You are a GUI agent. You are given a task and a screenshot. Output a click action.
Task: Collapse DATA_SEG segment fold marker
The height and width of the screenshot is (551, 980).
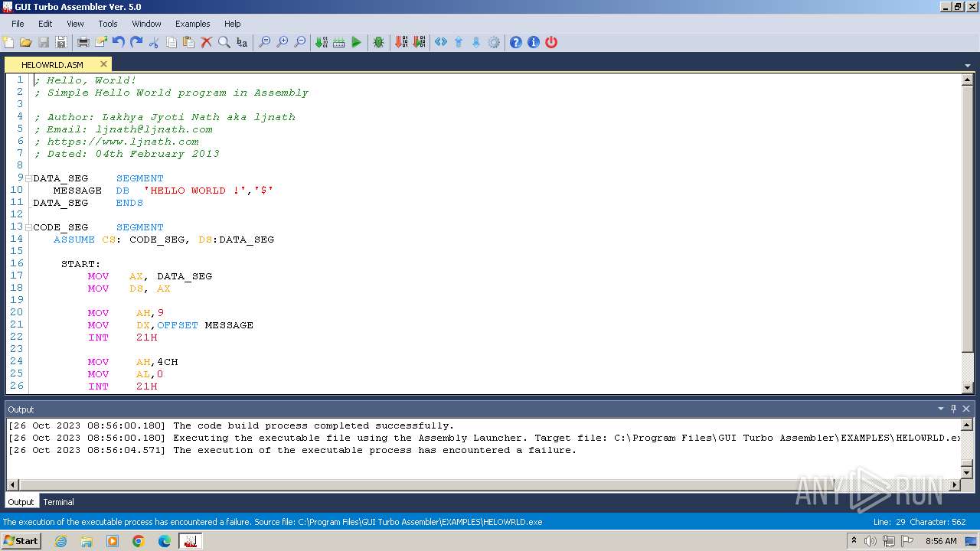[28, 178]
